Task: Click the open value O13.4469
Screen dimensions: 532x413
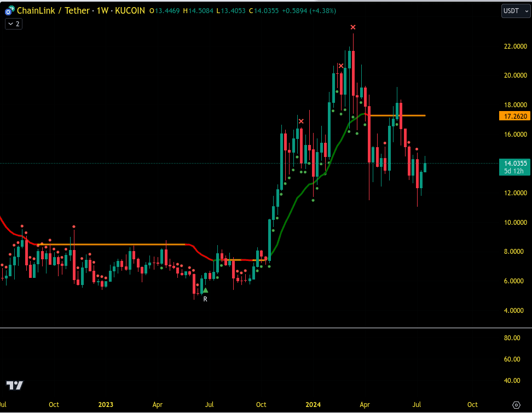Action: [x=165, y=11]
